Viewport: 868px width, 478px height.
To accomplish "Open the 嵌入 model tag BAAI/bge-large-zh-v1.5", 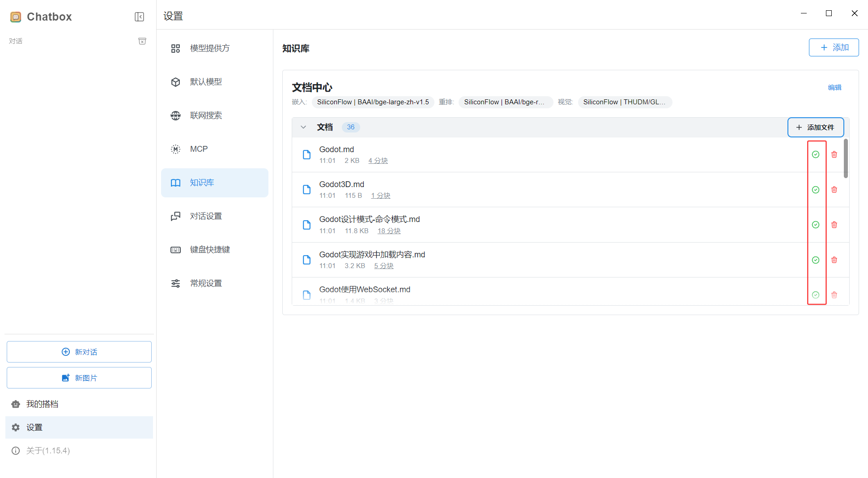I will pyautogui.click(x=373, y=102).
